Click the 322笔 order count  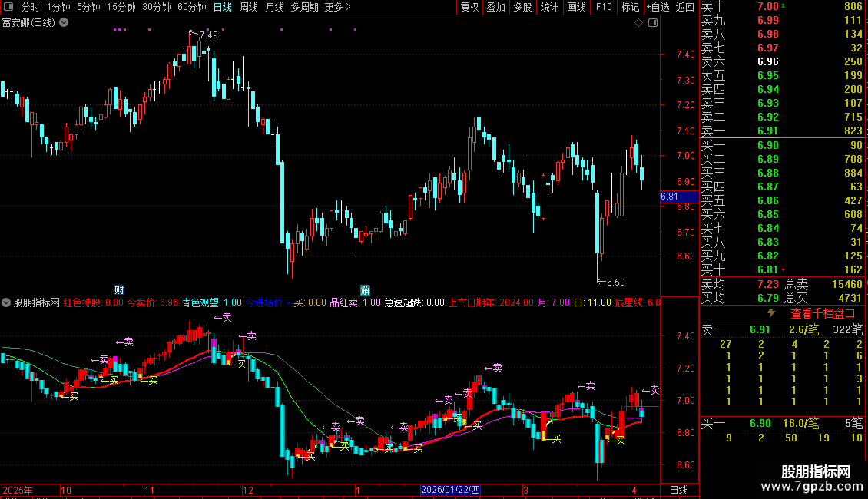[x=848, y=329]
